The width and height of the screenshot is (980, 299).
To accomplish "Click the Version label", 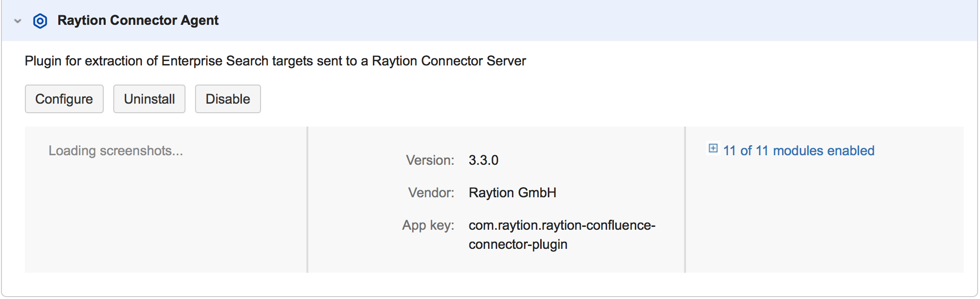I will pos(430,160).
